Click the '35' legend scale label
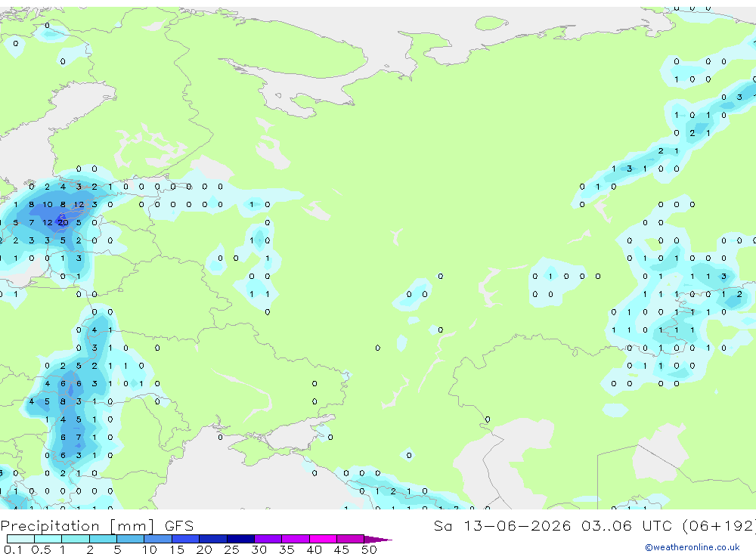Image resolution: width=756 pixels, height=554 pixels. [x=287, y=549]
